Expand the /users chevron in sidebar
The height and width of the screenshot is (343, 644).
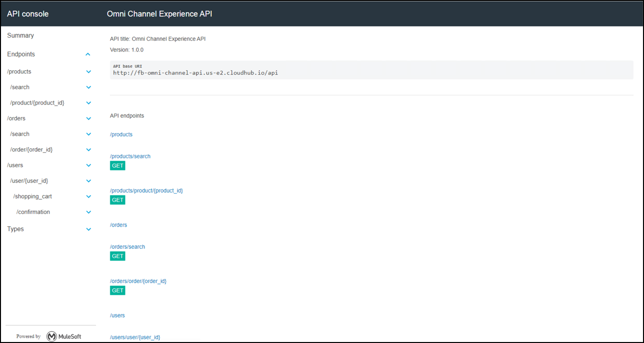tap(89, 165)
